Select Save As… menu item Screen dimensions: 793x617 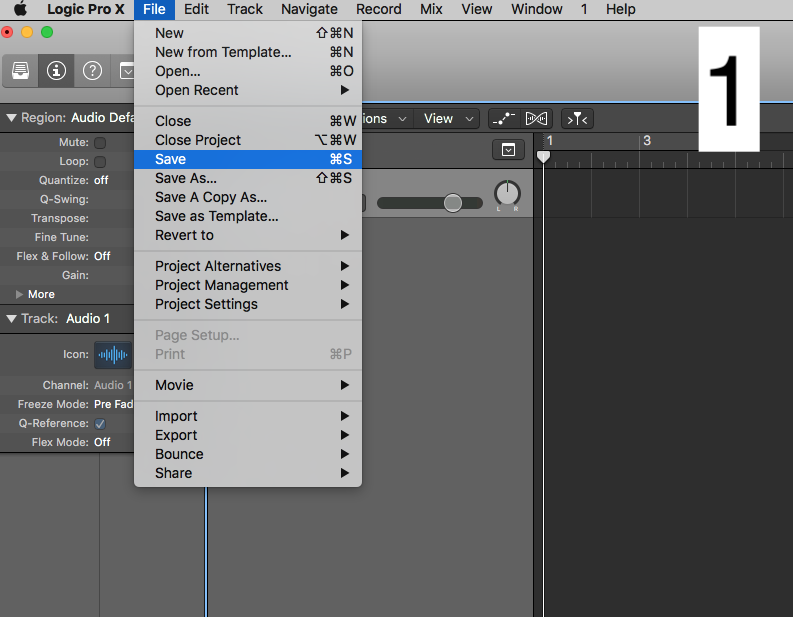point(248,179)
